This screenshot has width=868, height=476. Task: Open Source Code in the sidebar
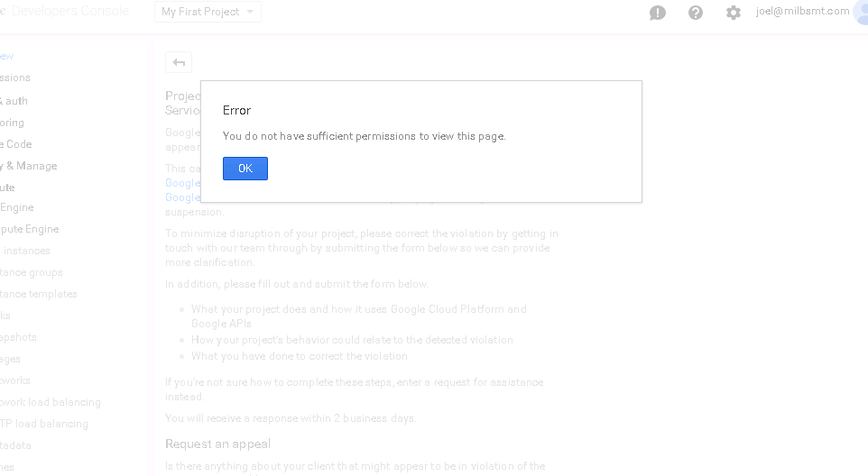pos(15,144)
